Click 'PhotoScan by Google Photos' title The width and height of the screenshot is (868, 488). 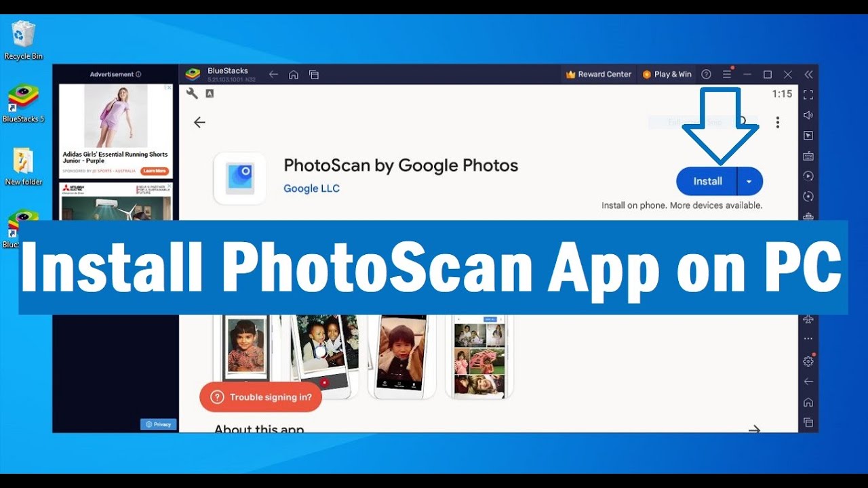(x=401, y=165)
